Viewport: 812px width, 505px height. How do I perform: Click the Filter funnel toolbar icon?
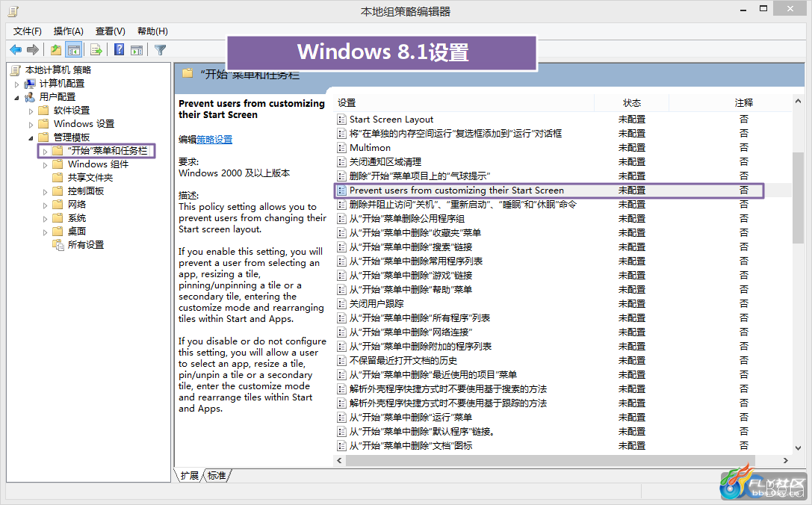[x=160, y=50]
